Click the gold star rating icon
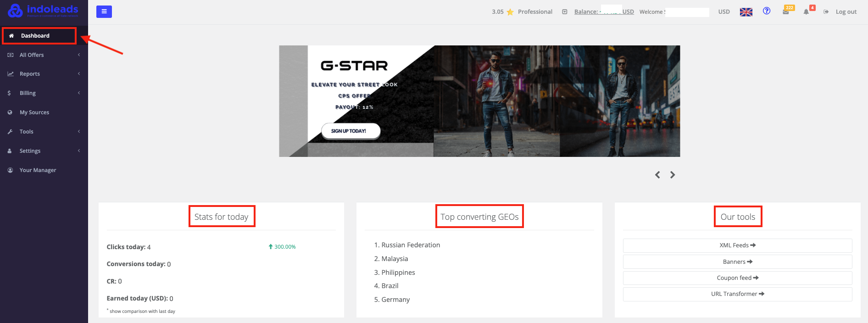Viewport: 868px width, 323px height. pos(510,12)
